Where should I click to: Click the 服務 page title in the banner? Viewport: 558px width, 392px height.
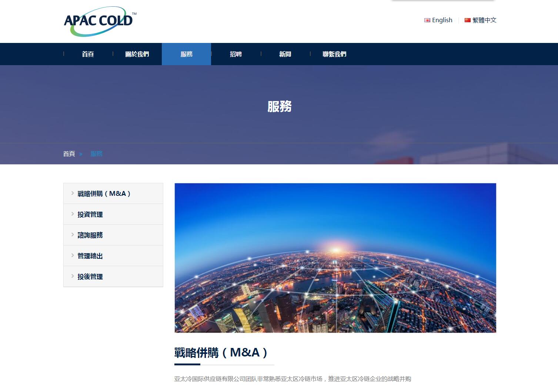click(x=280, y=107)
